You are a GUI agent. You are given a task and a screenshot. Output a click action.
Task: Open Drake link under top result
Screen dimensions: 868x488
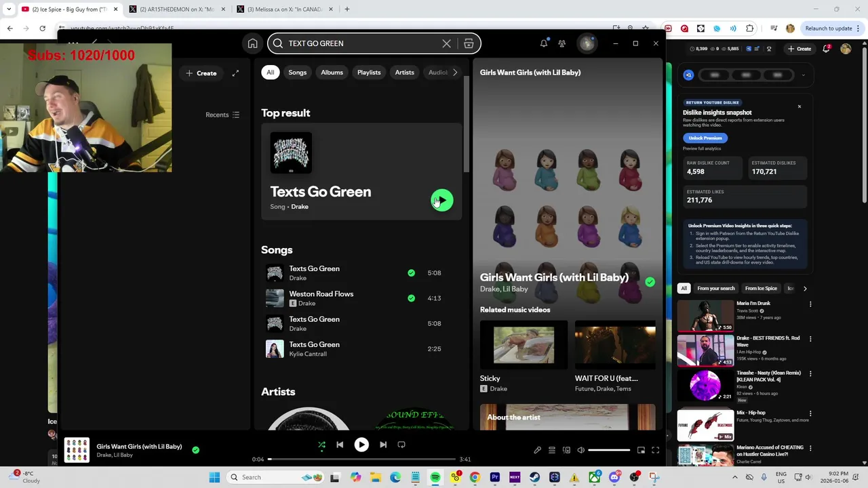[300, 207]
